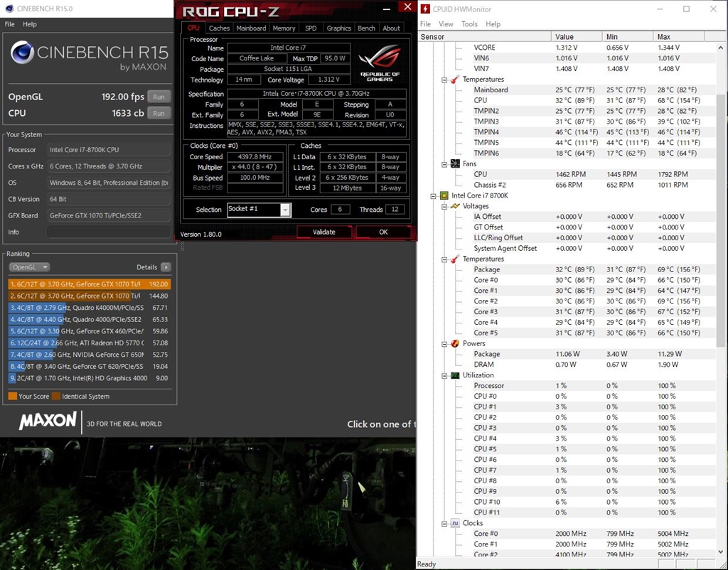Collapse the Clocks node
This screenshot has width=728, height=570.
[x=444, y=524]
